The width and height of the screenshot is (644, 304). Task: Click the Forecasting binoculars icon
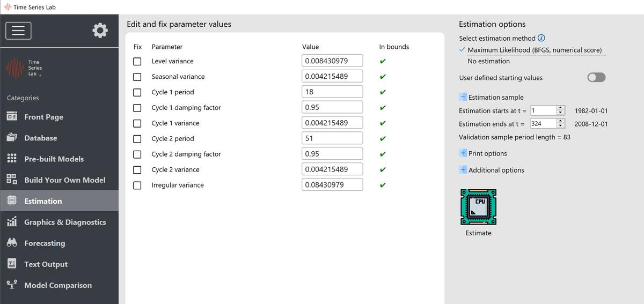[x=12, y=243]
